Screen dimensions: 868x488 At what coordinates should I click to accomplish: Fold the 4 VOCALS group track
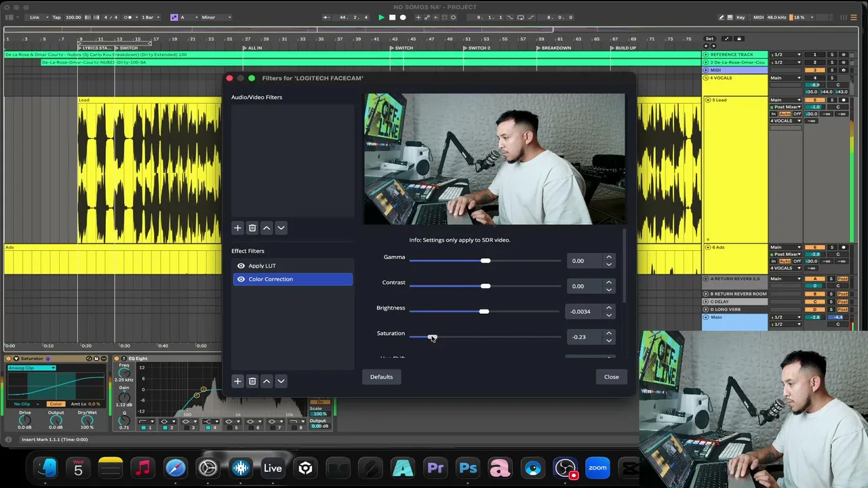pyautogui.click(x=706, y=78)
